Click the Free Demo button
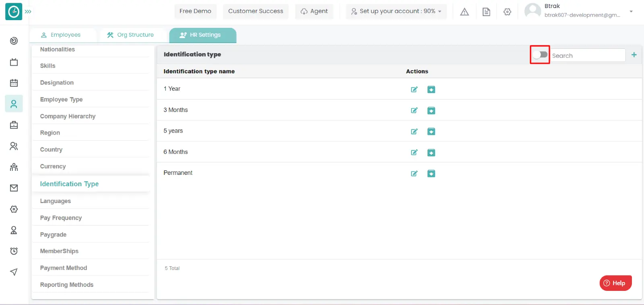Image resolution: width=644 pixels, height=305 pixels. tap(195, 11)
